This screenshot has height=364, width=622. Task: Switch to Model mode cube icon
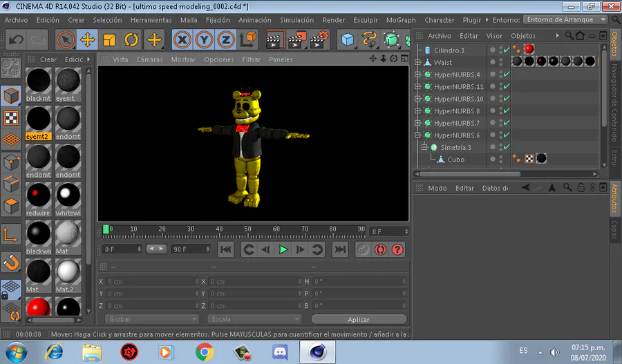pyautogui.click(x=11, y=96)
